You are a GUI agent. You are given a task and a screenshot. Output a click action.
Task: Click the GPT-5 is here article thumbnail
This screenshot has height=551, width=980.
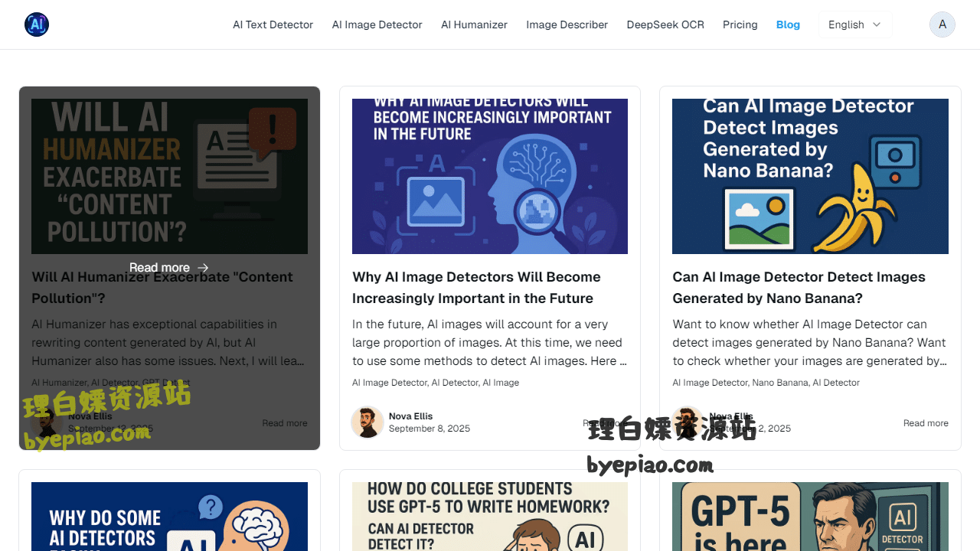click(x=810, y=517)
